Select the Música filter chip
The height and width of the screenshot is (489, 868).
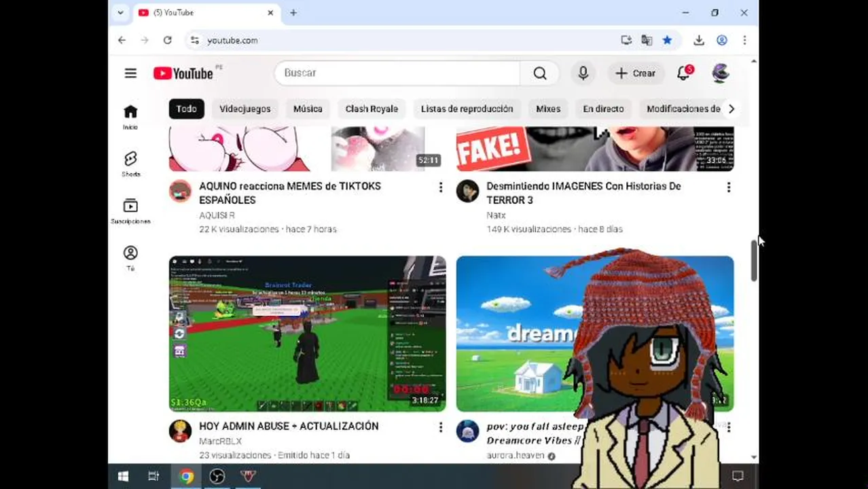308,109
